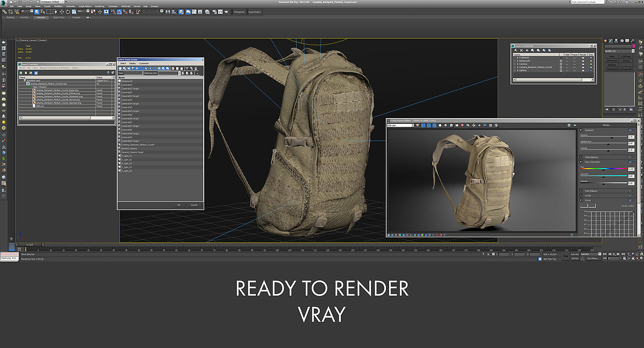Open the Workspace: Default dropdown
Screen dimensions: 644x348
click(53, 2)
